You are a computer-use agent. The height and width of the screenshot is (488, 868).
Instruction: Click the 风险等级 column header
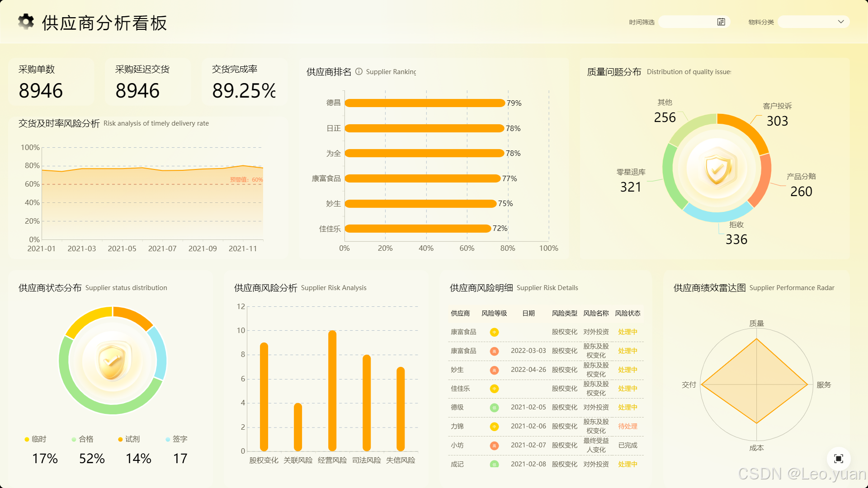coord(494,313)
